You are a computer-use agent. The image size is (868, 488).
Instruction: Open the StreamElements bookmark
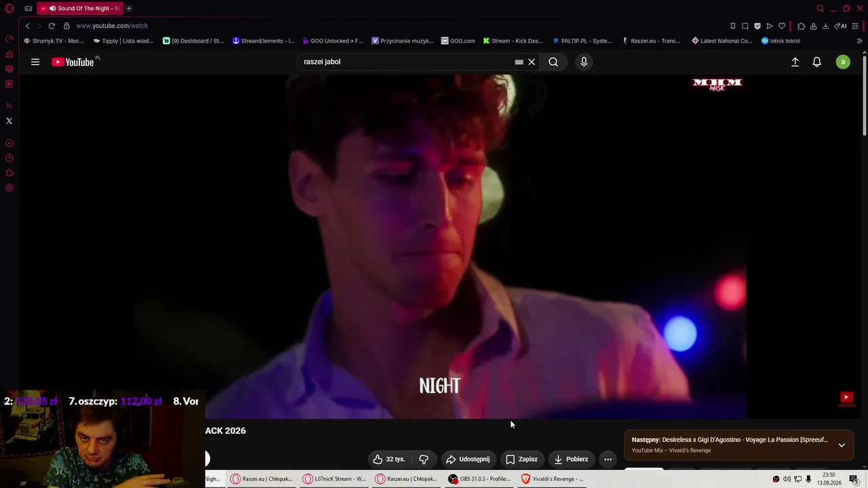point(263,41)
